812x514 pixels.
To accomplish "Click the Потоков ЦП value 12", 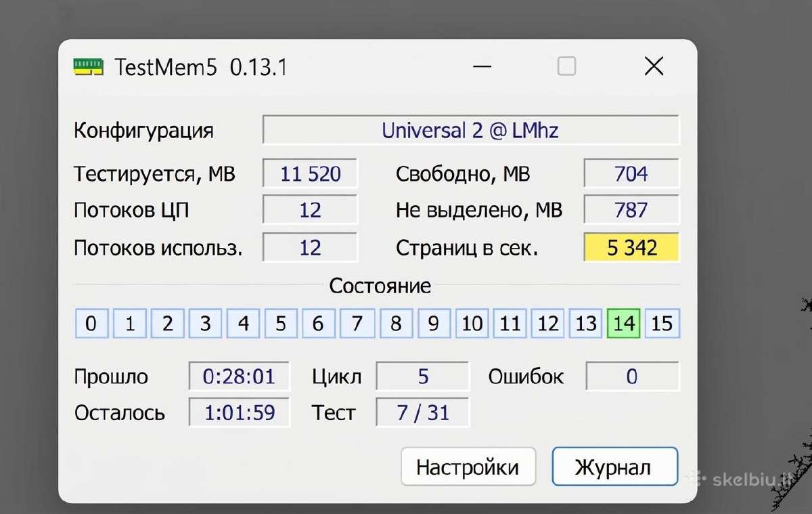I will 310,211.
